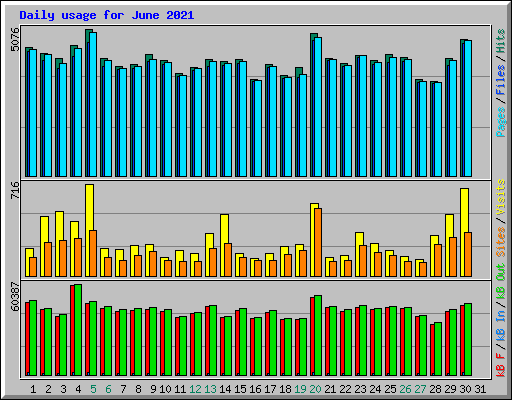Viewport: 512px width, 400px height.
Task: Click the 'kB In' legend label
Action: pos(501,326)
